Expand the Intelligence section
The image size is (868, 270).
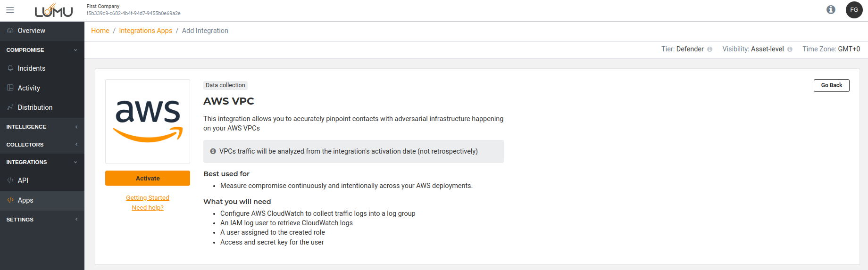pyautogui.click(x=76, y=127)
